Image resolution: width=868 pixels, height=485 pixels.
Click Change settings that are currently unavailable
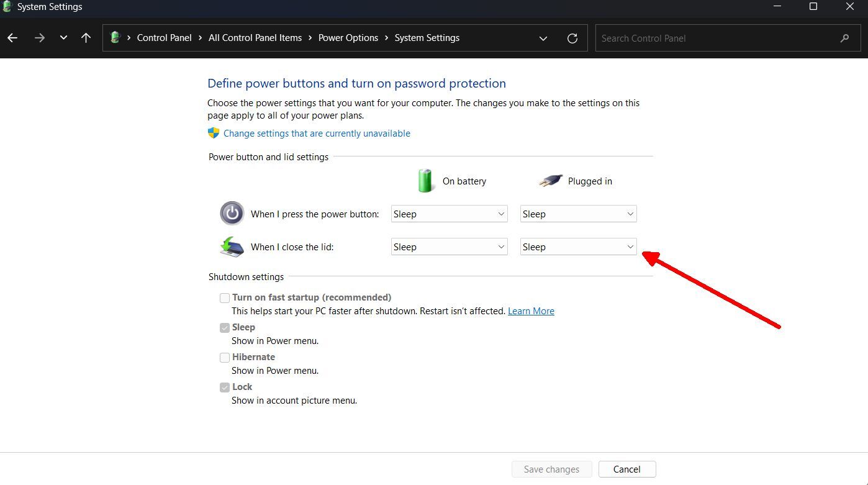coord(317,134)
